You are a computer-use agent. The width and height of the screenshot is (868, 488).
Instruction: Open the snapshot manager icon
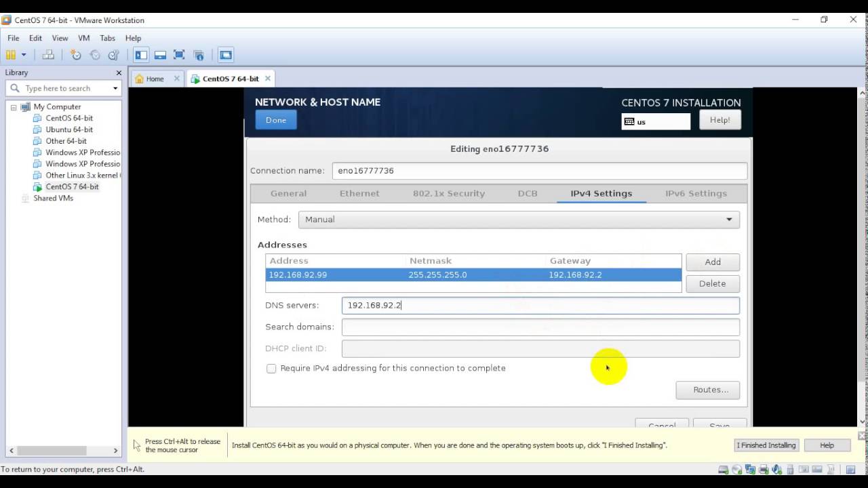click(114, 55)
